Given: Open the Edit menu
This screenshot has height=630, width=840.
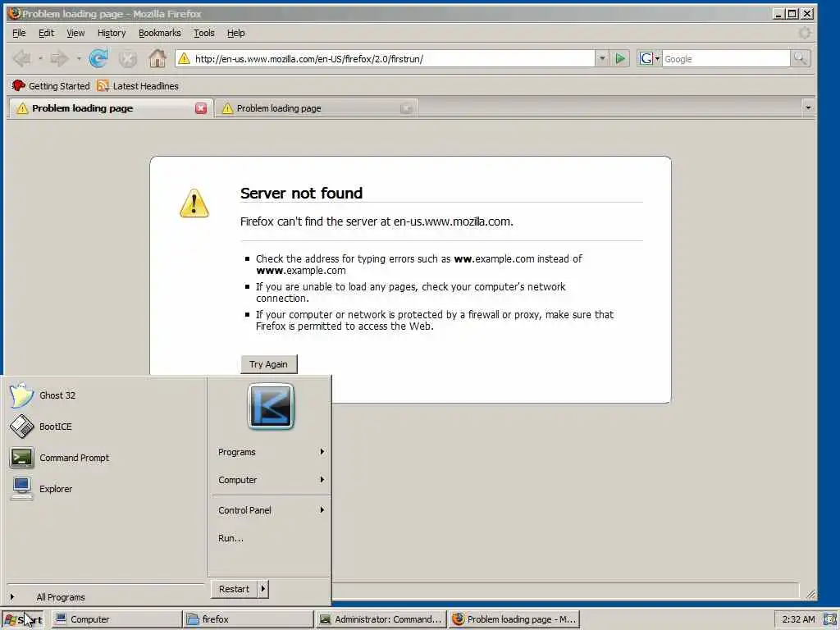Looking at the screenshot, I should point(46,33).
